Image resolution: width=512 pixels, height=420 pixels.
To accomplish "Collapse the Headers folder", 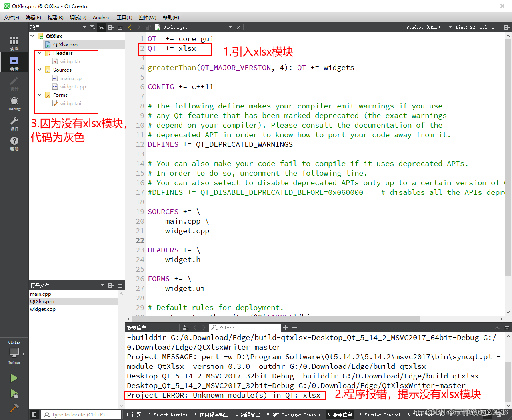I will (x=40, y=53).
